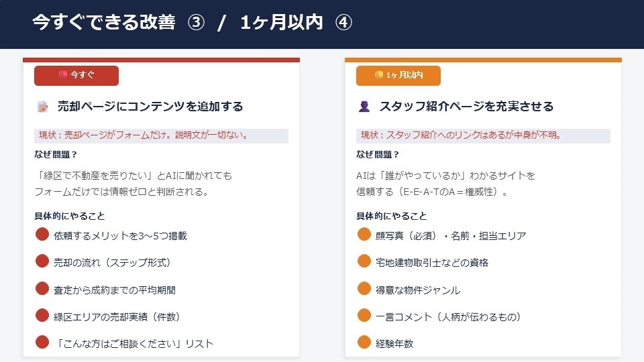Click list text 依頼するメリットを3〜5つ掲載
Screen dimensions: 644x362
coord(120,236)
